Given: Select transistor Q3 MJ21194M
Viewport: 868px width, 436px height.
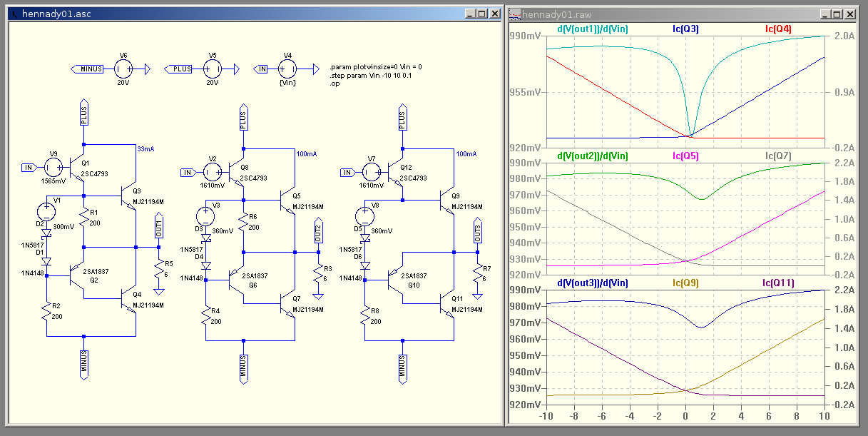Looking at the screenshot, I should point(130,196).
